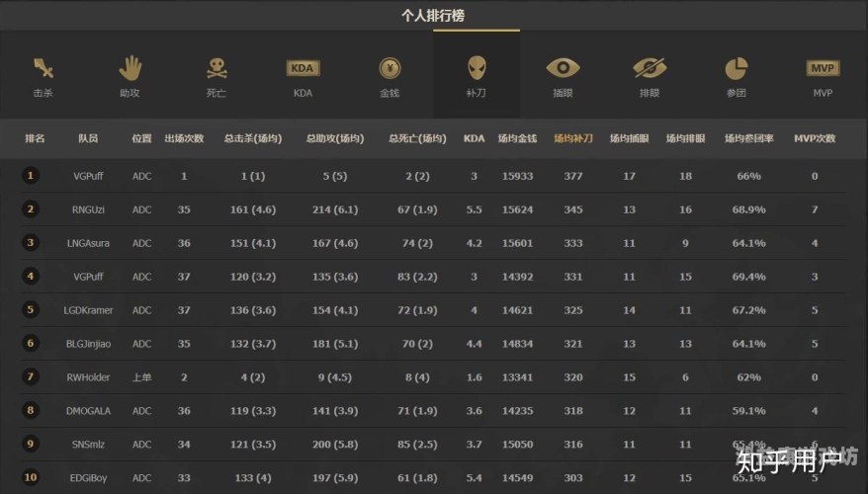
Task: Select the 补刀 creep score mask icon
Action: point(477,68)
